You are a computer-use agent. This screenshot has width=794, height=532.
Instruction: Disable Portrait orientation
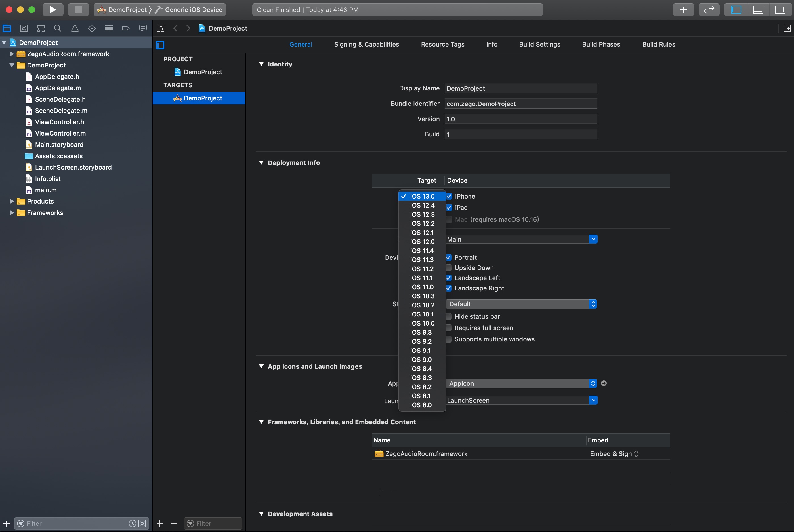(449, 257)
